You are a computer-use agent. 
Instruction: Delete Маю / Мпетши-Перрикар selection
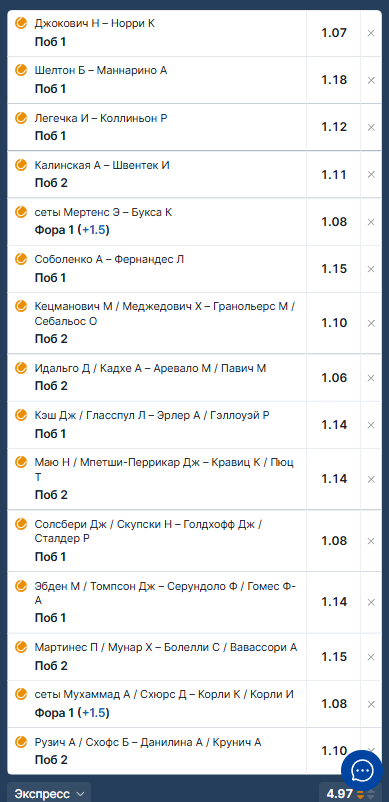coord(371,479)
